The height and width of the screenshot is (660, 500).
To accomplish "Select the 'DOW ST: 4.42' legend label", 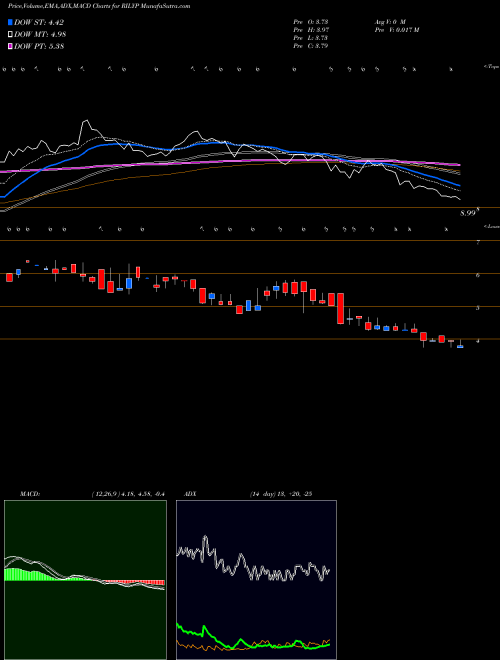I will 39,23.
